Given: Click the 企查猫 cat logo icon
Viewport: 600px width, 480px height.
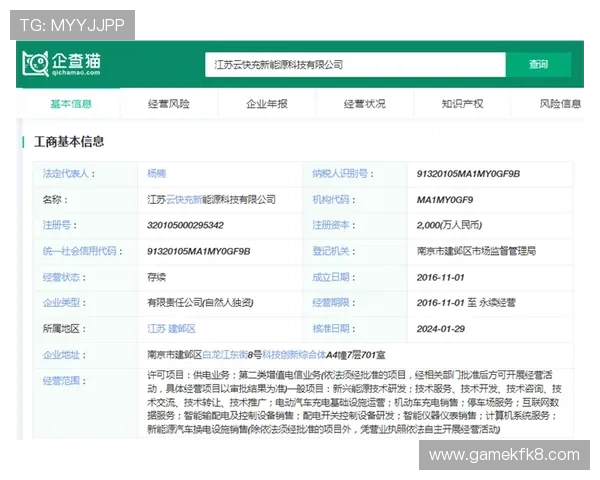Looking at the screenshot, I should coord(35,64).
